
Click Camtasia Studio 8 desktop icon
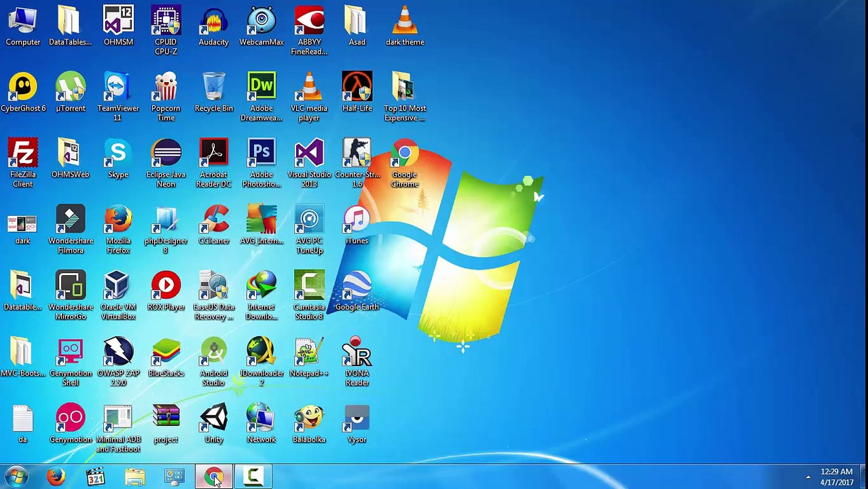tap(309, 296)
